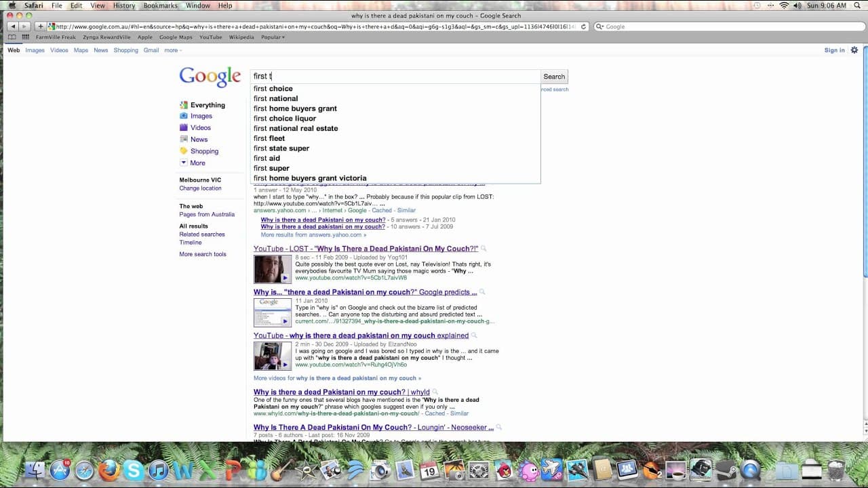Open the Trash in the dock
Image resolution: width=868 pixels, height=488 pixels.
[837, 470]
